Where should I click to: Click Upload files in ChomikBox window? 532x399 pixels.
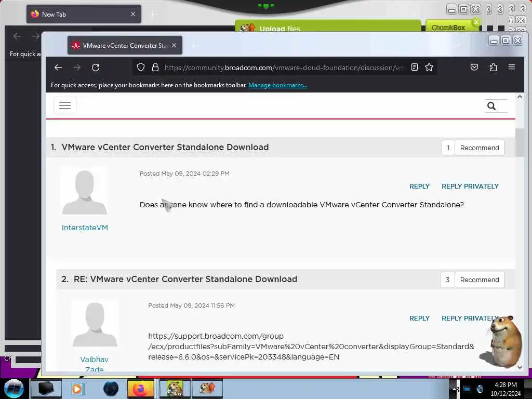280,29
